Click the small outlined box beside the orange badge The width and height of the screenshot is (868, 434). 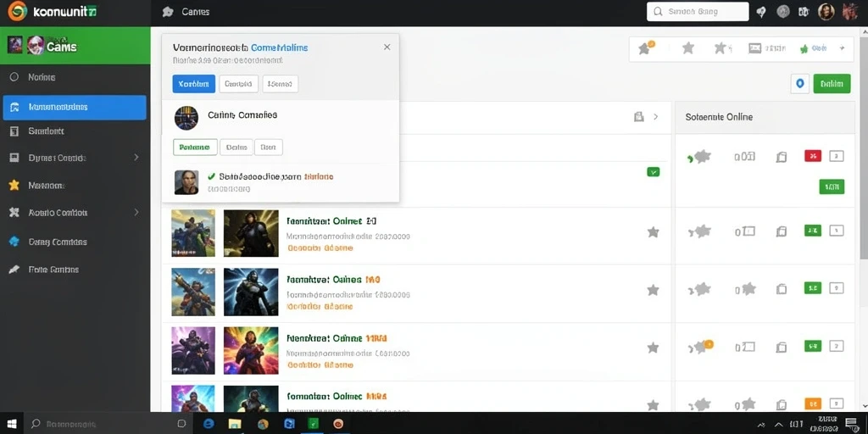(837, 403)
